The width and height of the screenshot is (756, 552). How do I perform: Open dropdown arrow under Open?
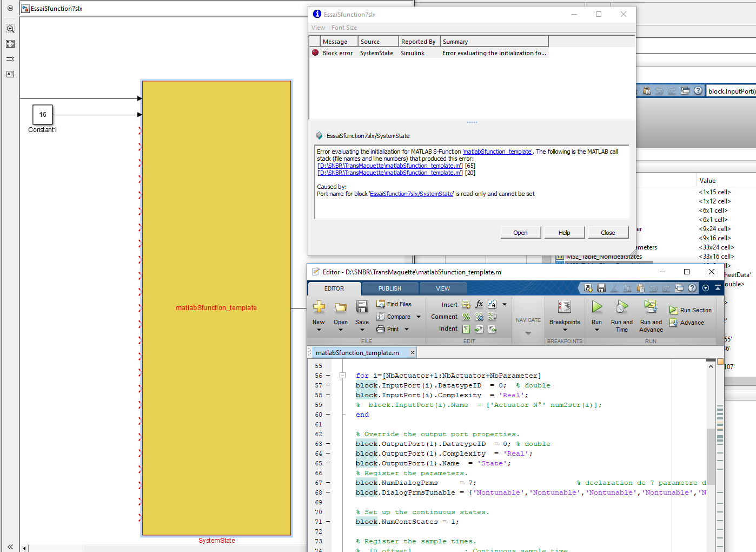[x=341, y=330]
